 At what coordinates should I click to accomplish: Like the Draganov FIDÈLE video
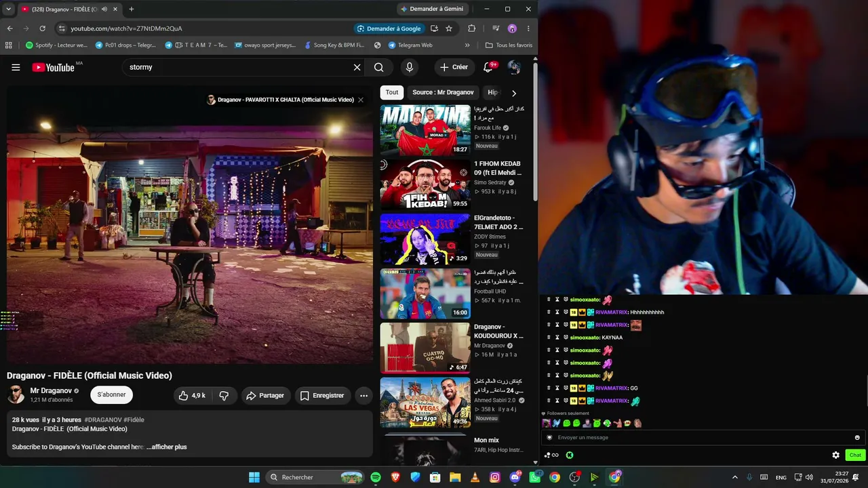pyautogui.click(x=192, y=395)
